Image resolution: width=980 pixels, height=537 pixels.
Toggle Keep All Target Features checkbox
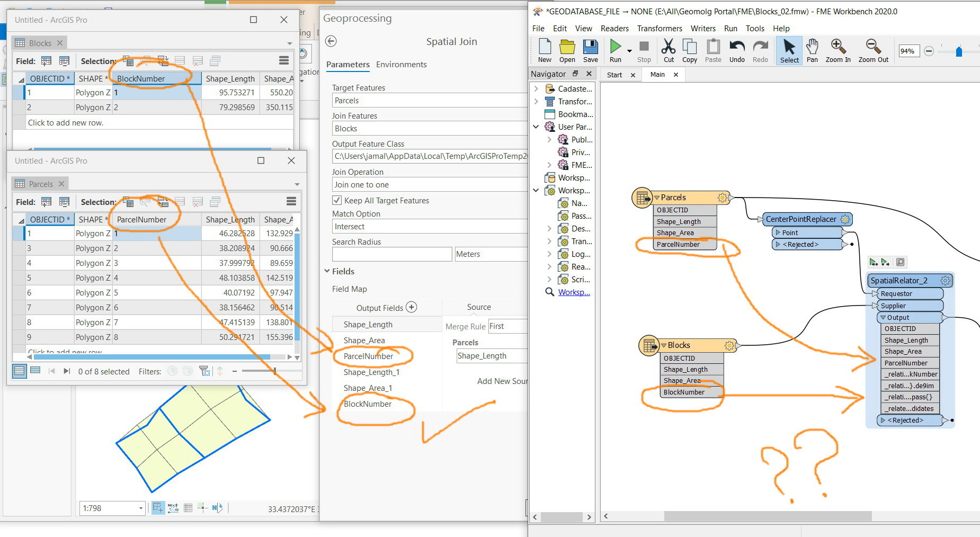click(x=337, y=200)
